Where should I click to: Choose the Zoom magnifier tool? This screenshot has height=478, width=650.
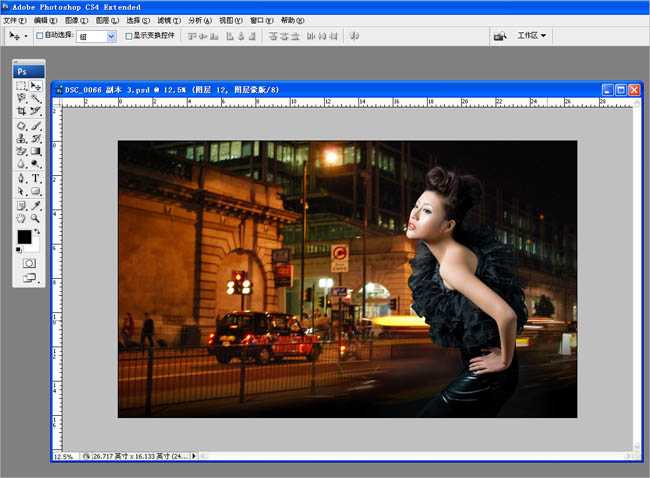coord(36,217)
